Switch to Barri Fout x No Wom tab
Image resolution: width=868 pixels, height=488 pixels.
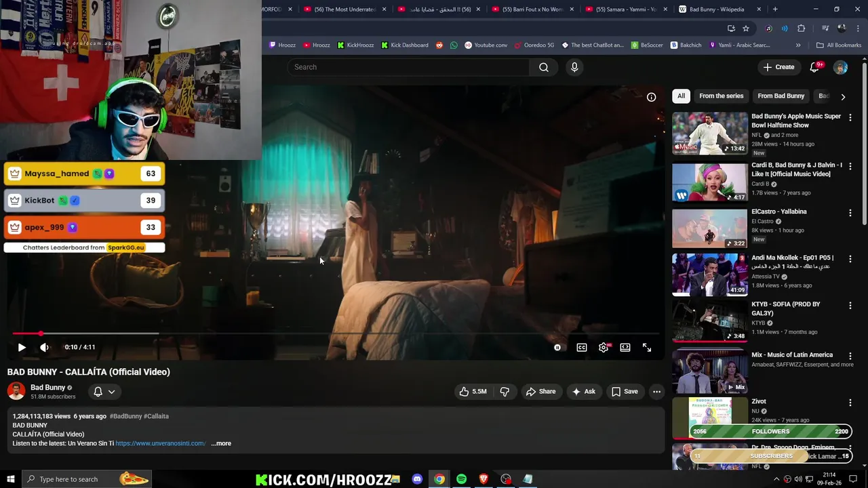point(532,9)
